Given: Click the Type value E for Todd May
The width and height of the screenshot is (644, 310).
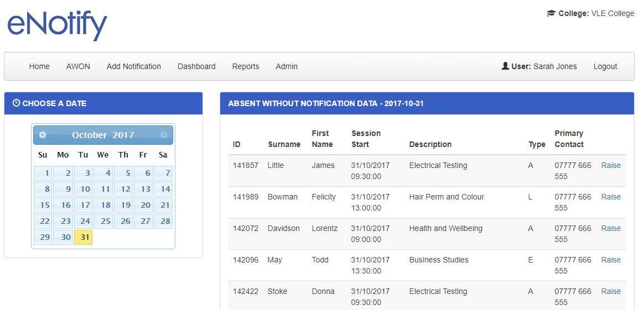Looking at the screenshot, I should click(x=530, y=260).
